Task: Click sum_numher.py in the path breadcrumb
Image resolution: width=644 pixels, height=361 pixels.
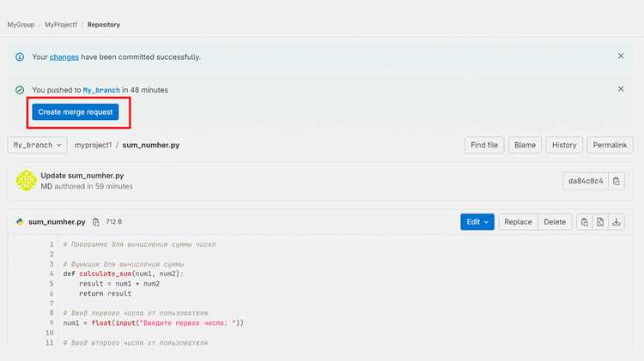Action: point(151,145)
